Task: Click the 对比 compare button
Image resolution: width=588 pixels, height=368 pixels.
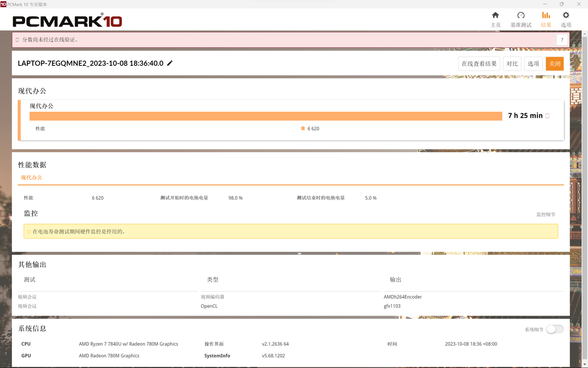Action: (512, 64)
